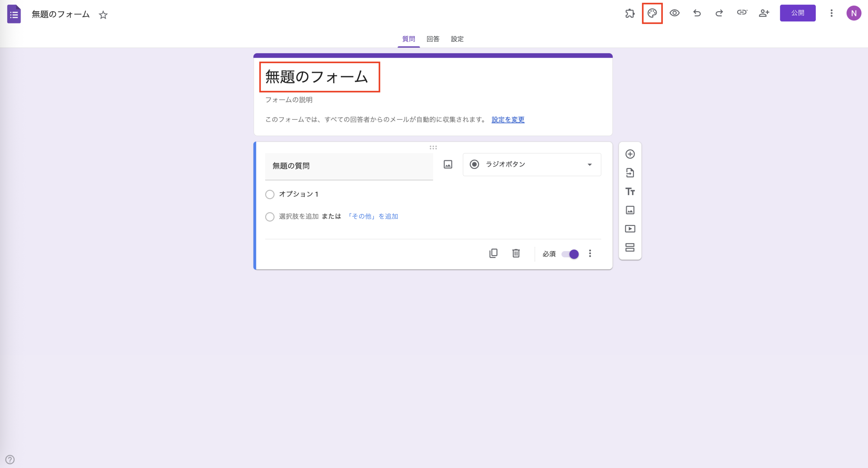Click the 公開 publish button
Viewport: 868px width, 468px height.
(x=798, y=13)
